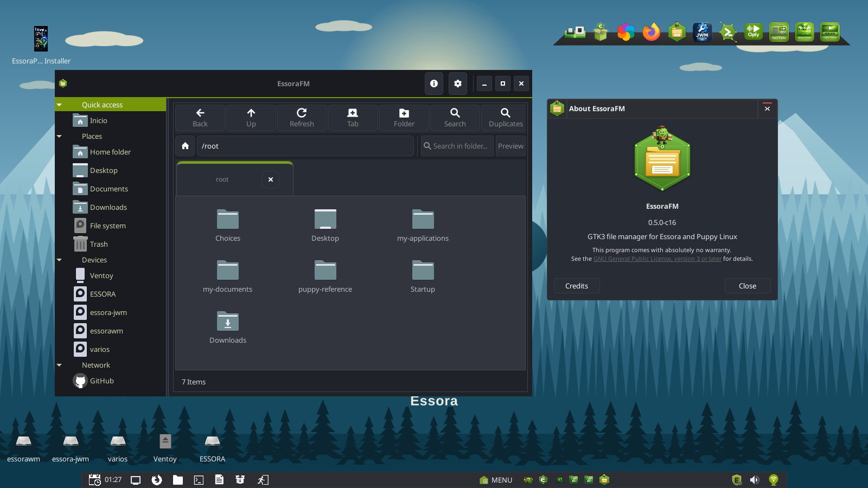This screenshot has width=868, height=488.
Task: Go back using the Back toolbar button
Action: point(200,118)
